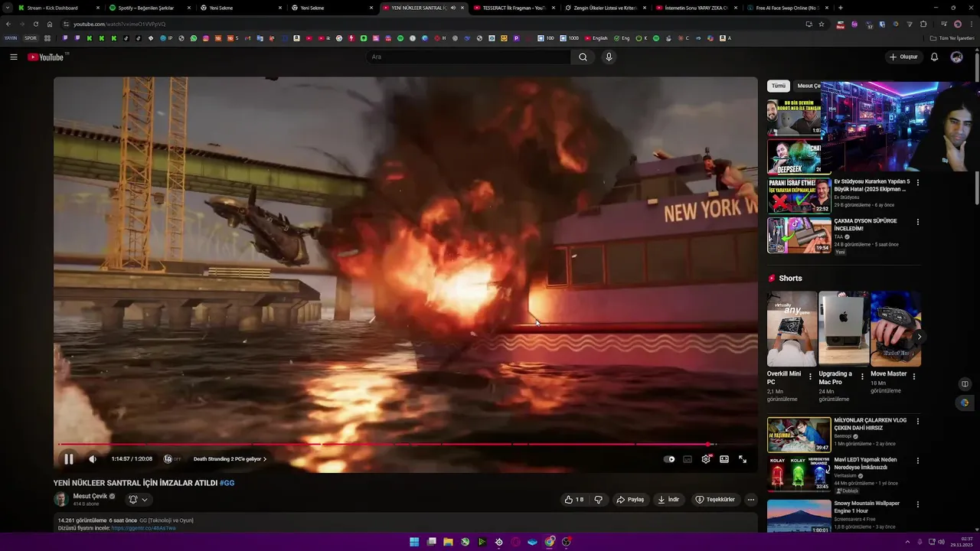Open the Overkill Mini PC short

point(792,329)
